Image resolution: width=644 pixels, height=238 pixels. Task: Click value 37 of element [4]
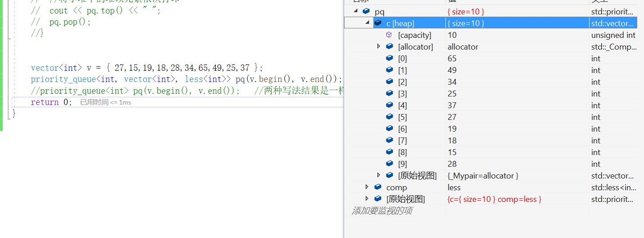click(x=452, y=105)
